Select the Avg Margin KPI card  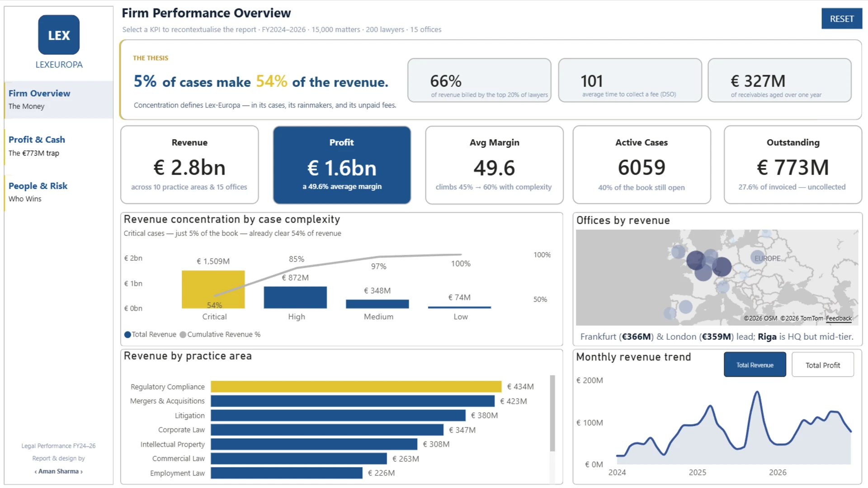(x=494, y=165)
